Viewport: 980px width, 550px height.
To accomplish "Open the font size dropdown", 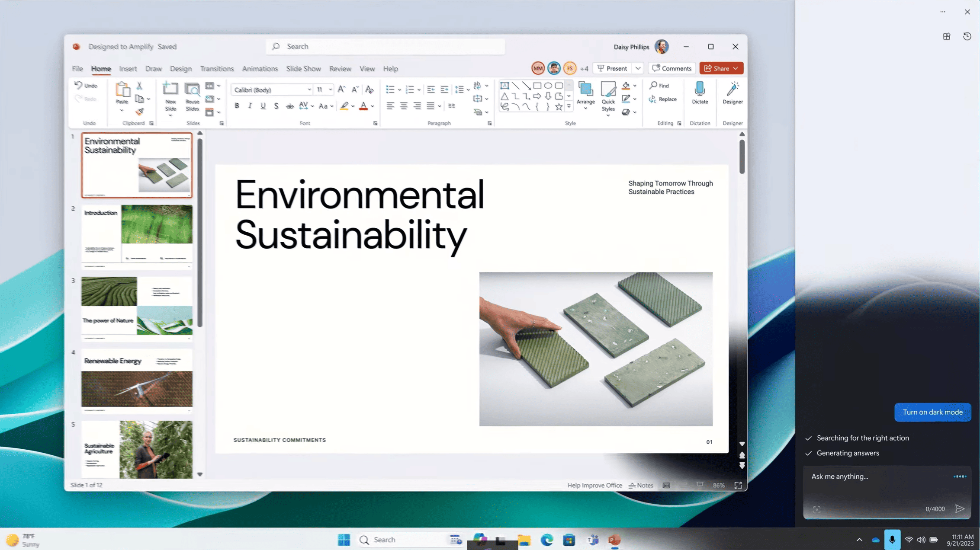I will (x=330, y=90).
